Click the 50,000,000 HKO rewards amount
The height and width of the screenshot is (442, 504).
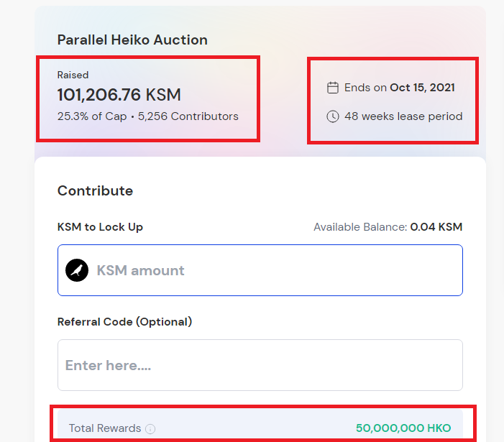pyautogui.click(x=403, y=428)
